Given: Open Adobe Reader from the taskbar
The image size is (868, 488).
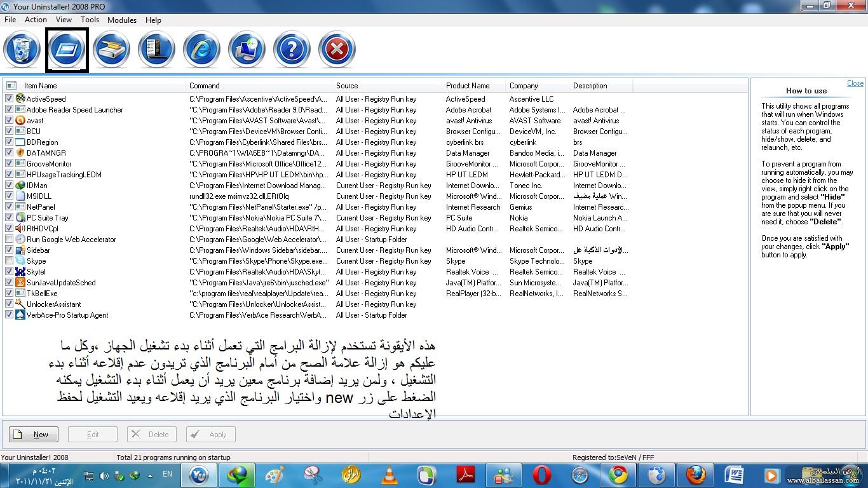Looking at the screenshot, I should click(466, 475).
